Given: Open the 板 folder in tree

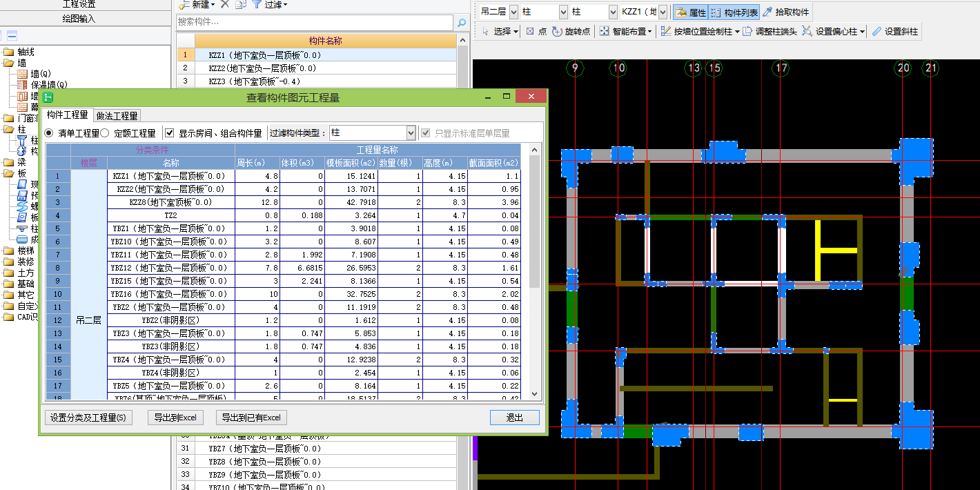Looking at the screenshot, I should [14, 173].
